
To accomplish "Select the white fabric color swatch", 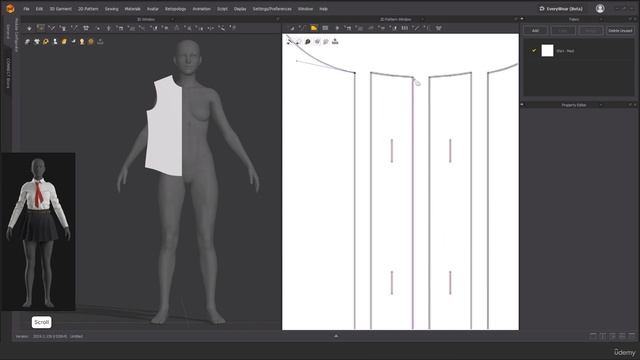I will point(547,51).
